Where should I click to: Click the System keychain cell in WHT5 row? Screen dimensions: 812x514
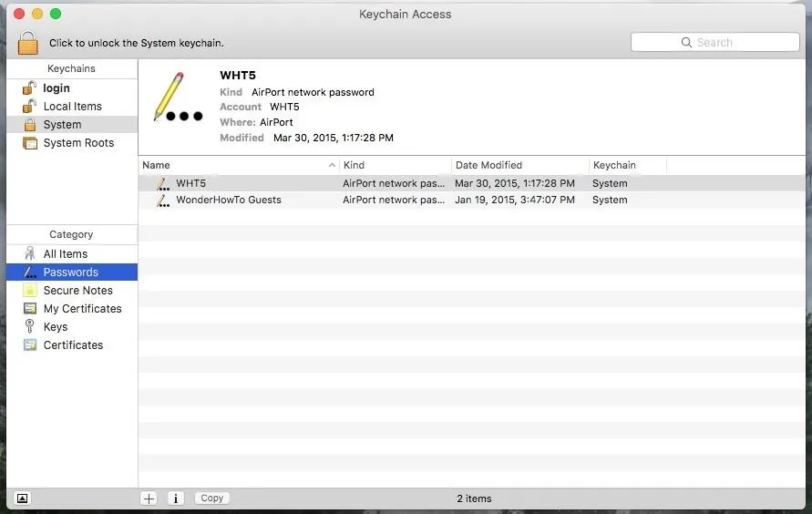(x=610, y=183)
